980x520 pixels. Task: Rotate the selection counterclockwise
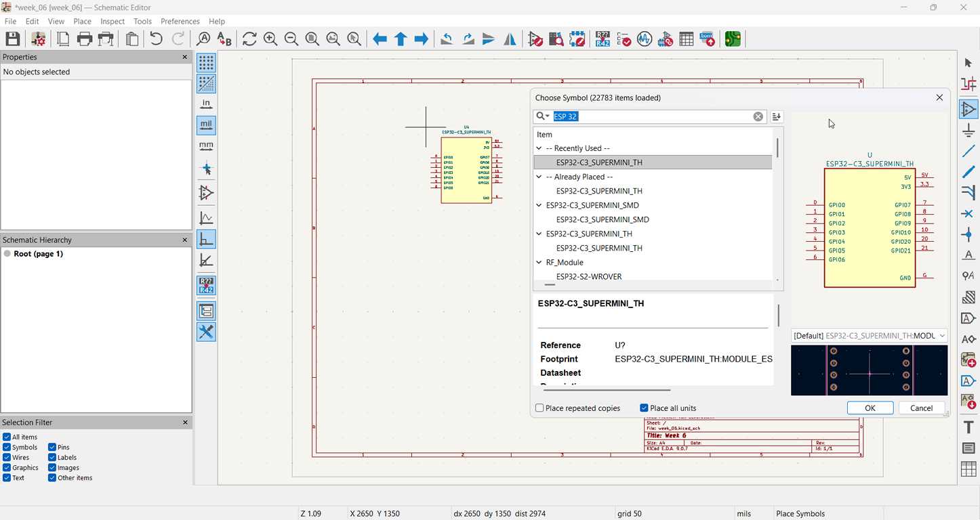tap(447, 39)
